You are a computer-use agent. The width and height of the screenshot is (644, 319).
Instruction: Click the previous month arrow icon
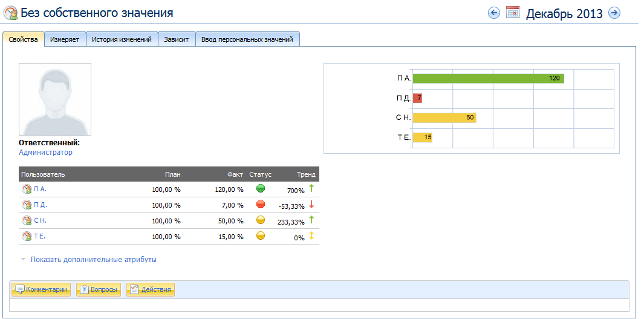tap(494, 13)
